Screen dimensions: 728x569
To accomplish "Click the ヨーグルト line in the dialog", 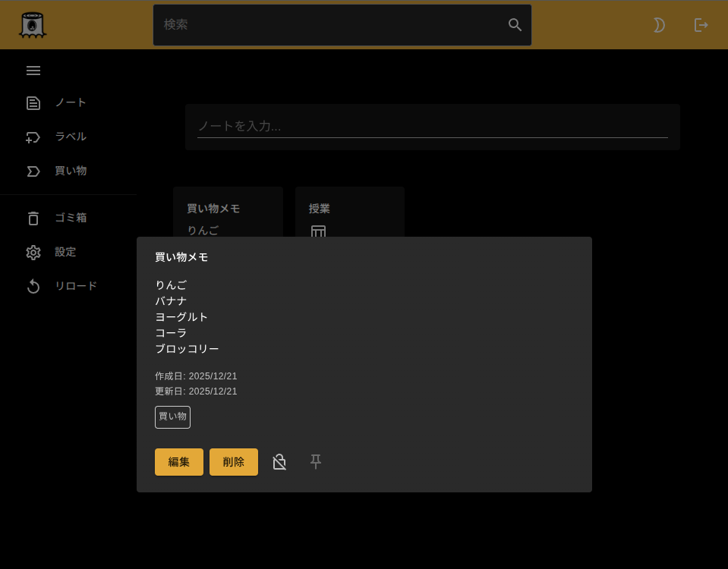I will [181, 317].
